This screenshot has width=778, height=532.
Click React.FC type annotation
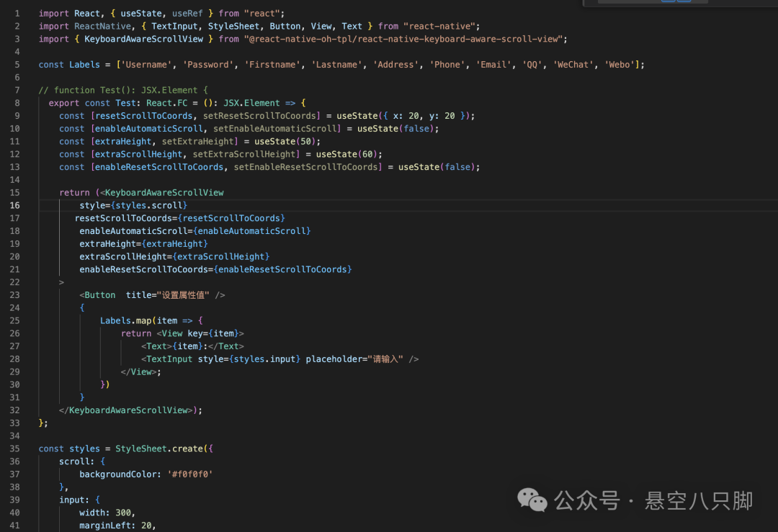[166, 103]
